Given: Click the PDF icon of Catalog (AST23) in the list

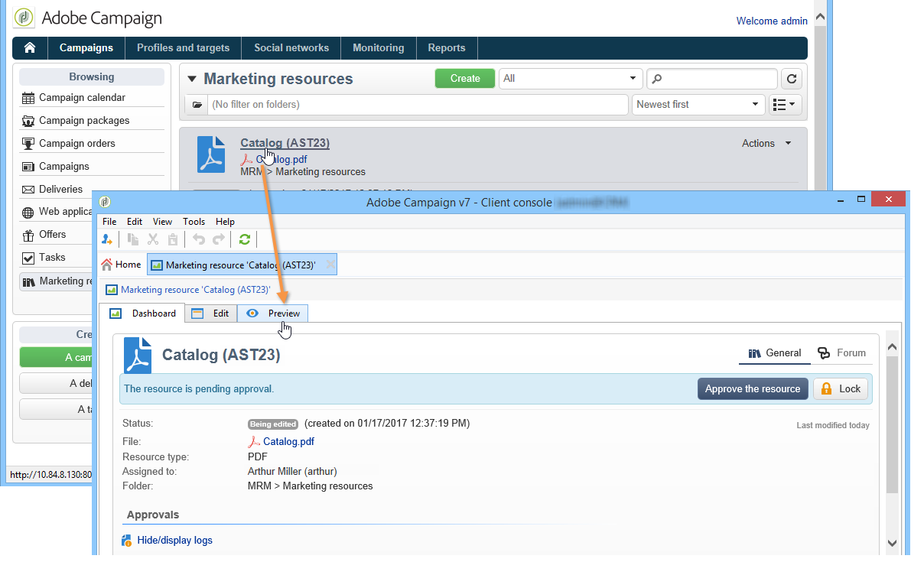Looking at the screenshot, I should (x=211, y=154).
